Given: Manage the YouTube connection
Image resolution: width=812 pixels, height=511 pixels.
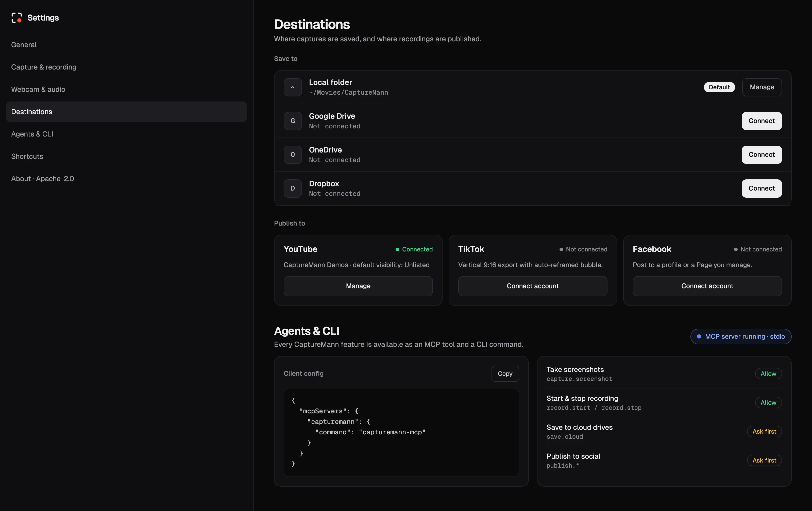Looking at the screenshot, I should 358,286.
